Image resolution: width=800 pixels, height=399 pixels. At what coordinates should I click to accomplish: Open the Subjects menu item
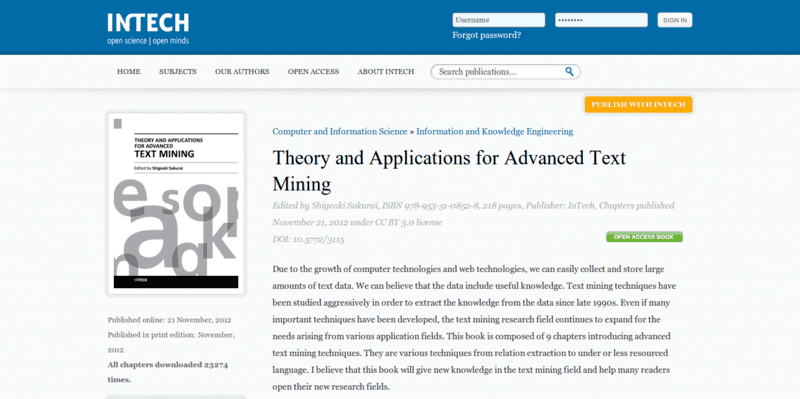(x=178, y=71)
